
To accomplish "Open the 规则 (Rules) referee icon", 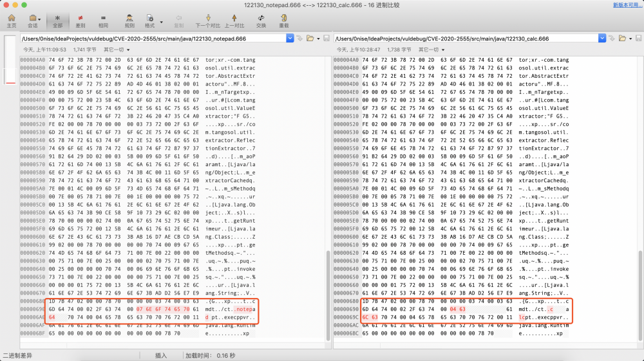I will [129, 21].
